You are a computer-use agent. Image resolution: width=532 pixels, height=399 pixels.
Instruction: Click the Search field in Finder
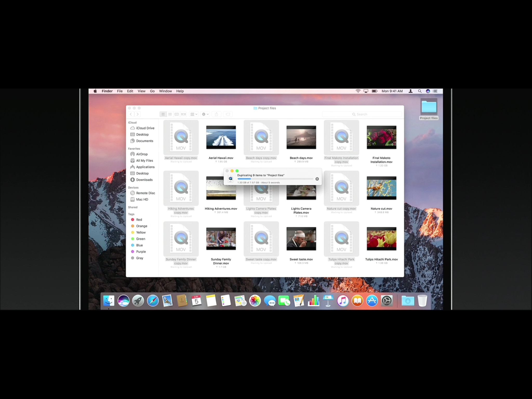tap(362, 114)
